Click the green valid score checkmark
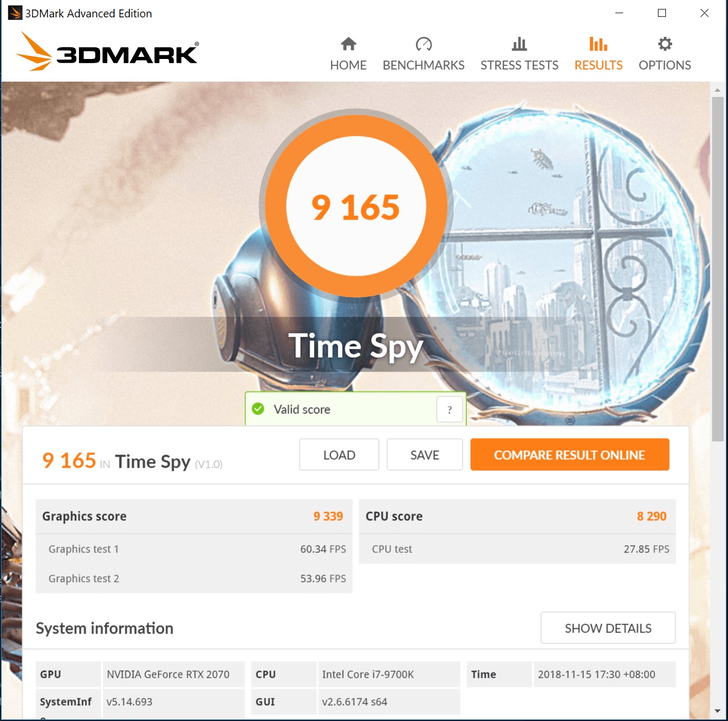 (x=258, y=409)
